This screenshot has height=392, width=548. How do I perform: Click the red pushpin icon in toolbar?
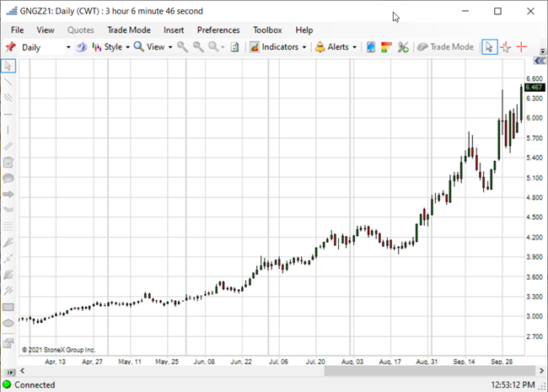tap(10, 47)
